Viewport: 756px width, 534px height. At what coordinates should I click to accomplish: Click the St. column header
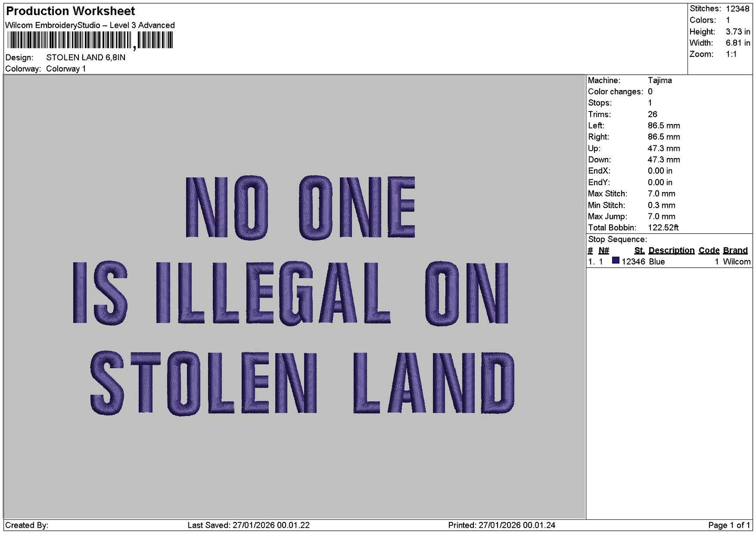(639, 251)
